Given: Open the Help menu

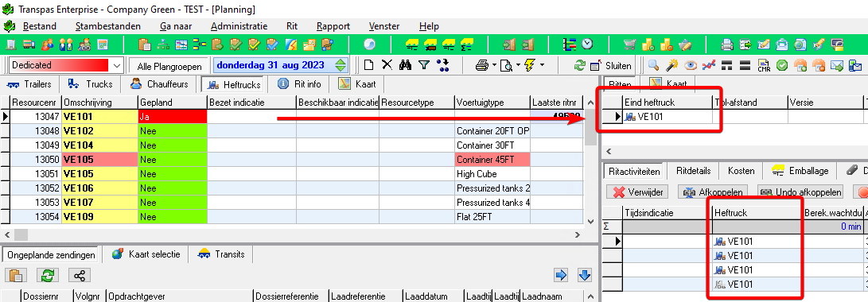Looking at the screenshot, I should [429, 26].
